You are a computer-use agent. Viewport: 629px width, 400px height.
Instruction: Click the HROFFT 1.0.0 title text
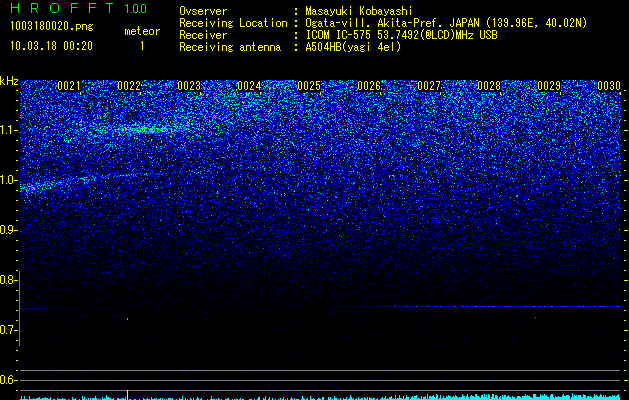click(x=79, y=8)
